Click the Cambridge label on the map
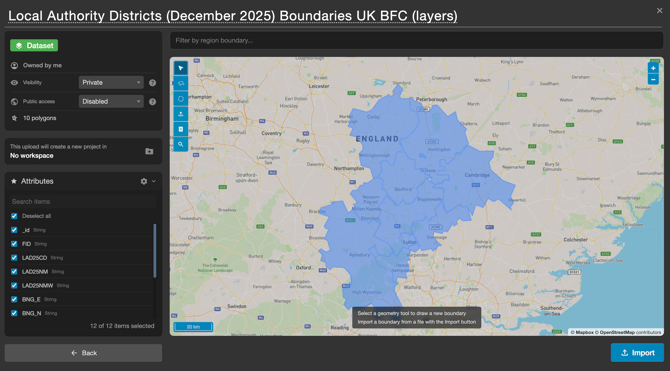Viewport: 670px width, 371px height. point(477,175)
